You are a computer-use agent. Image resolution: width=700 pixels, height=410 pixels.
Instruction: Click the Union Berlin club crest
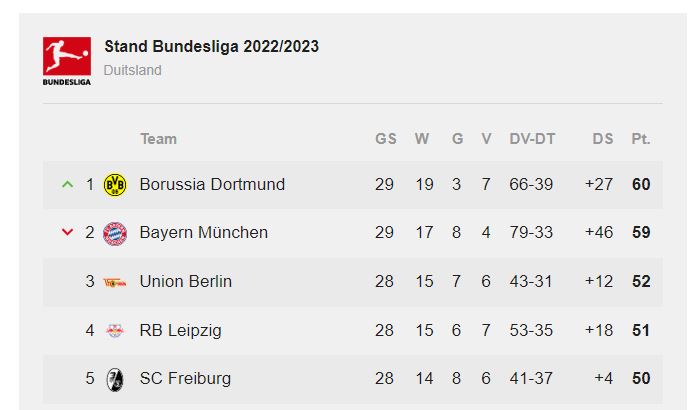tap(115, 282)
